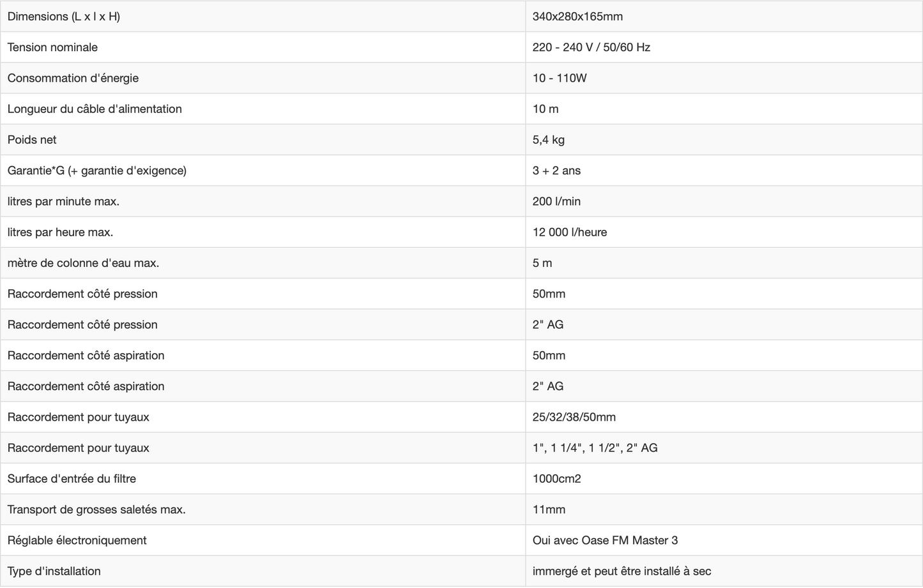The height and width of the screenshot is (588, 923).
Task: Click the "200 l/min" value cell
Action: click(x=556, y=202)
